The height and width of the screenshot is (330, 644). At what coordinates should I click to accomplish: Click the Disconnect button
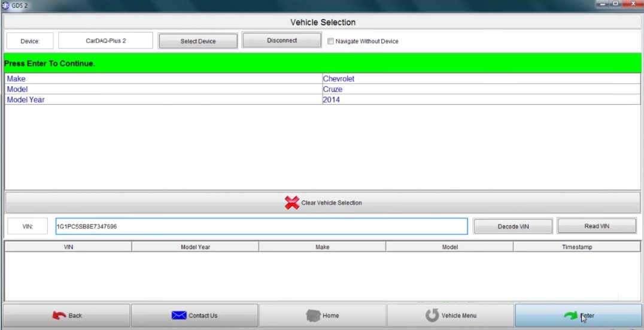pos(282,40)
